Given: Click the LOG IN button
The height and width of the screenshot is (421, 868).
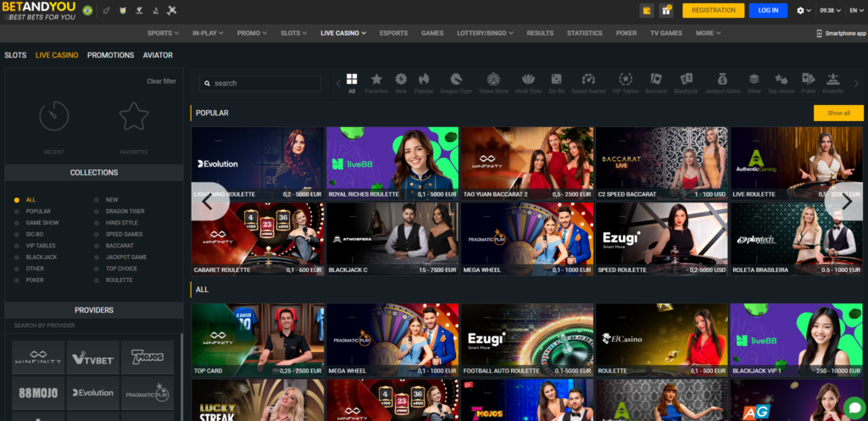Looking at the screenshot, I should [x=768, y=10].
